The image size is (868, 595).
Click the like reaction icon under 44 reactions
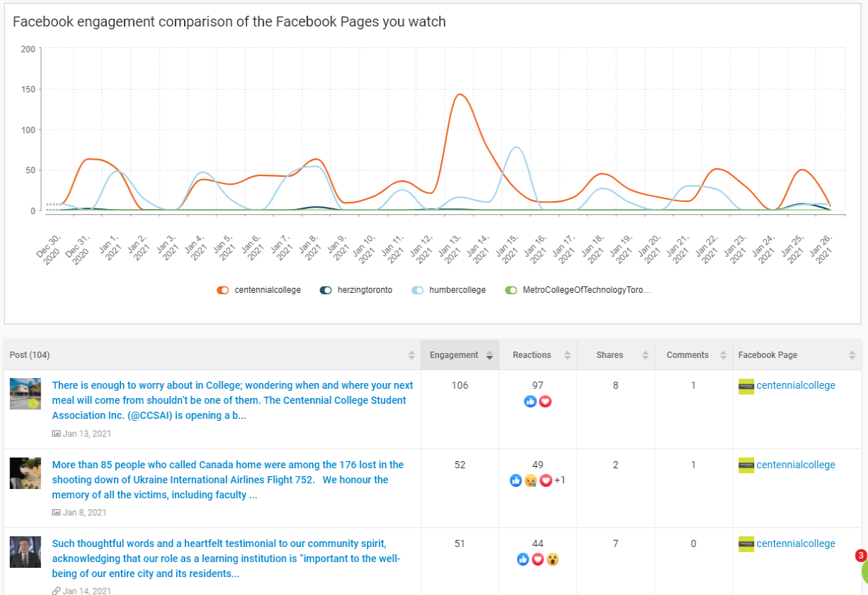click(x=523, y=559)
